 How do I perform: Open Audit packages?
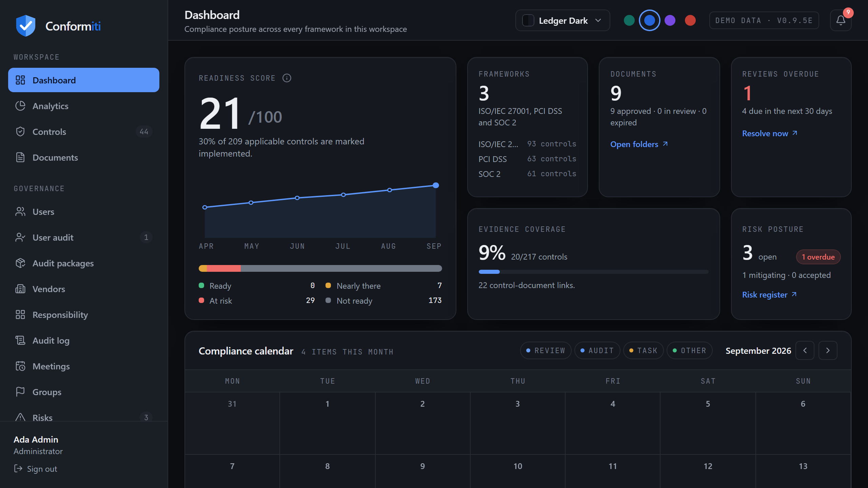(84, 263)
